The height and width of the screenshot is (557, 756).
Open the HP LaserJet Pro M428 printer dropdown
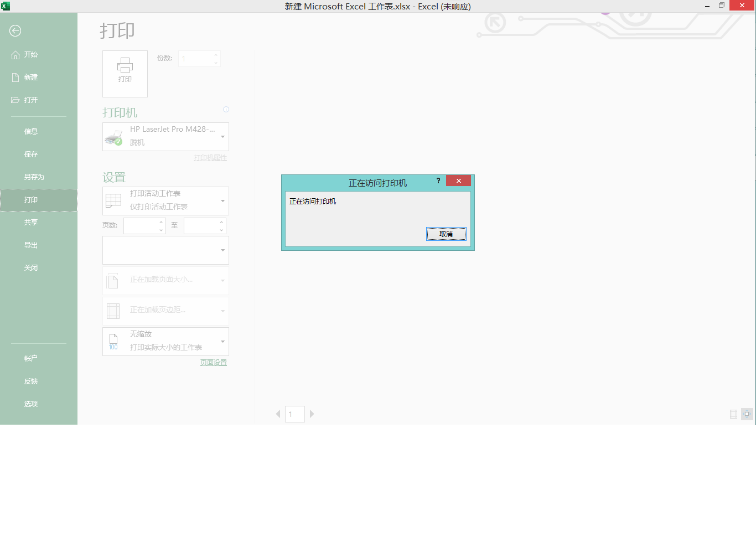(165, 137)
